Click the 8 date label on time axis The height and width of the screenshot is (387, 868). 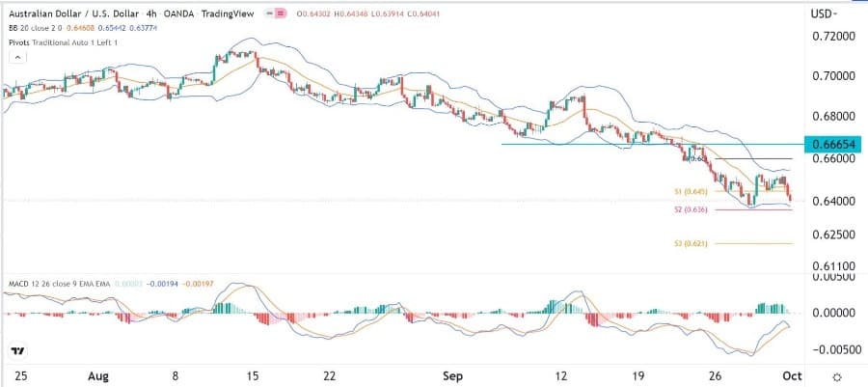[176, 376]
